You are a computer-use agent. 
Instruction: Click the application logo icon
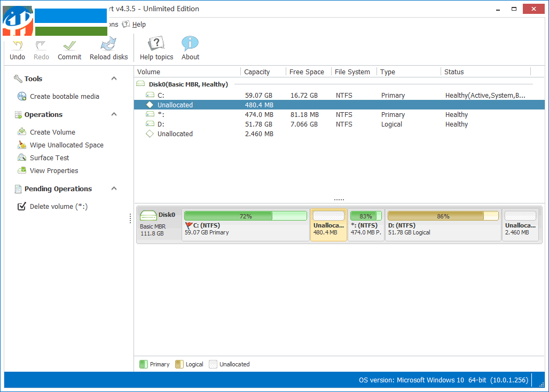18,20
